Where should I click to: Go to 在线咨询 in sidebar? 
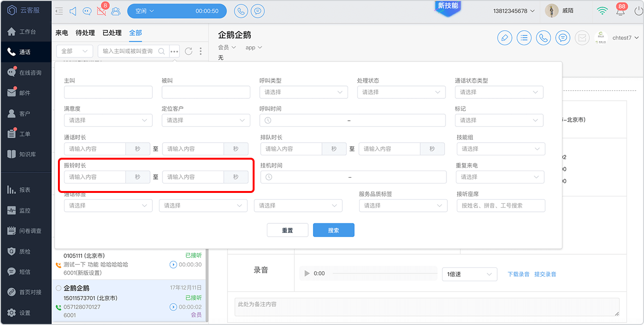[26, 73]
